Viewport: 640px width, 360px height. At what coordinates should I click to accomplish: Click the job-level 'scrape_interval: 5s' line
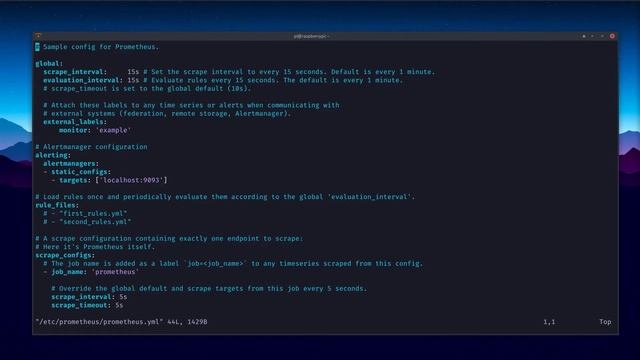pyautogui.click(x=89, y=297)
